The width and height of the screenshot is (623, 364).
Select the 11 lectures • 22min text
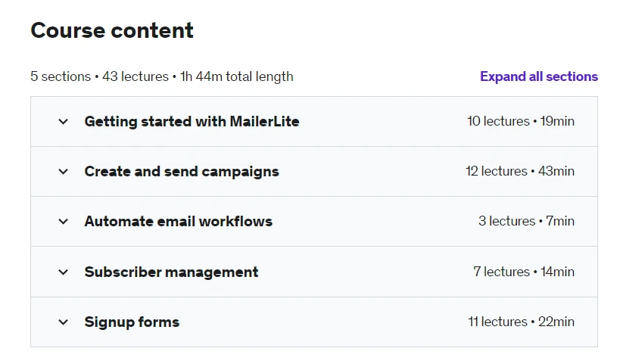click(520, 322)
